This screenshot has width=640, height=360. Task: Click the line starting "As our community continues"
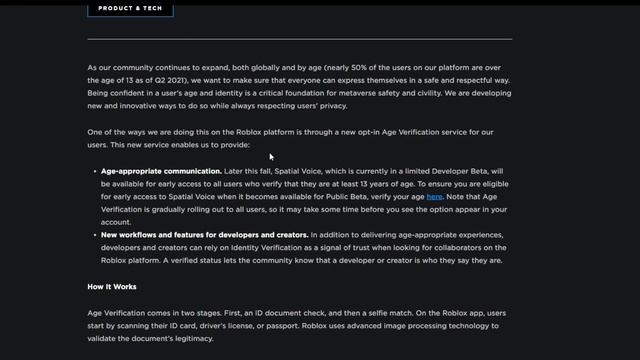click(294, 68)
